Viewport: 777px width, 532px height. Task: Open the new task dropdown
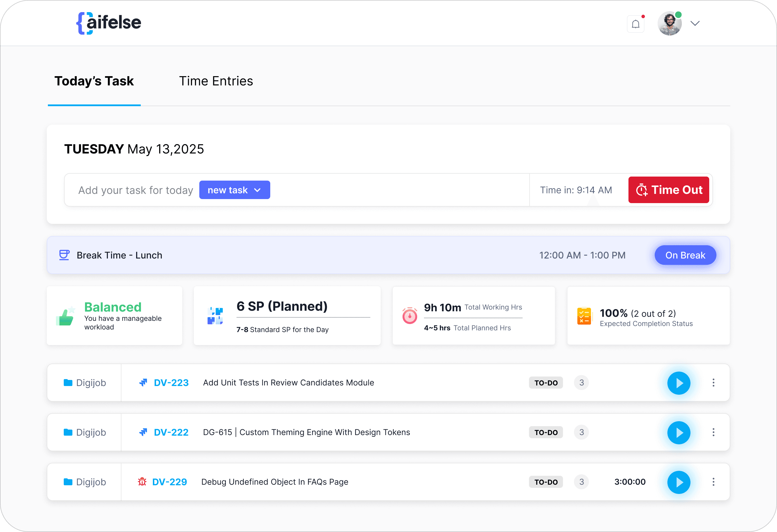(234, 190)
